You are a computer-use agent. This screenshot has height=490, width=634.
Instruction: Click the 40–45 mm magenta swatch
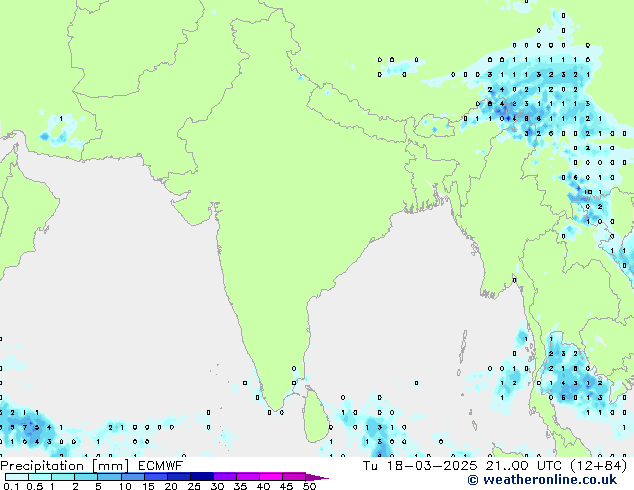pos(271,477)
